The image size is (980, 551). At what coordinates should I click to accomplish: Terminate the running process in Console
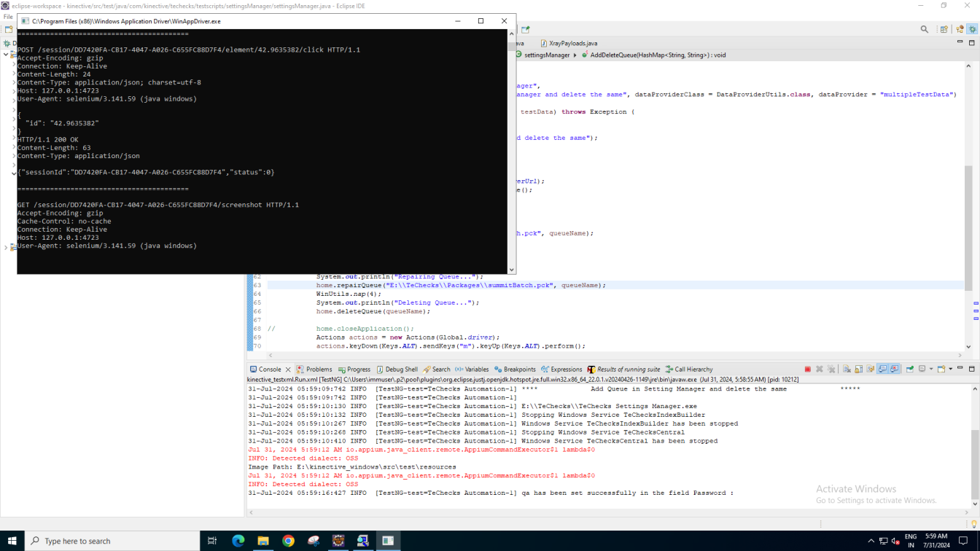(807, 370)
